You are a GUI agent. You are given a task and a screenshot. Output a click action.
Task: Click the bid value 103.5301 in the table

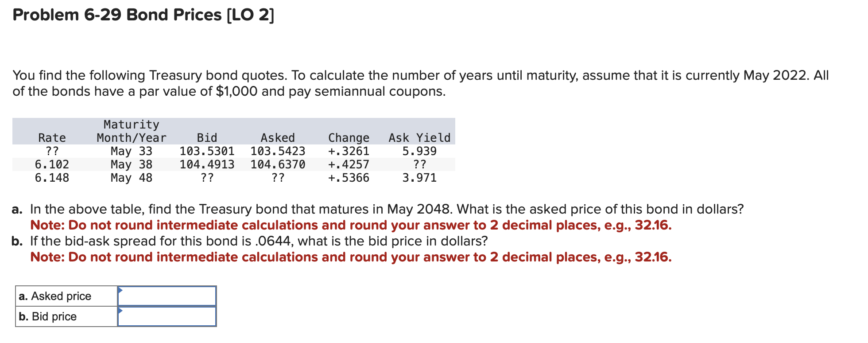(x=207, y=151)
